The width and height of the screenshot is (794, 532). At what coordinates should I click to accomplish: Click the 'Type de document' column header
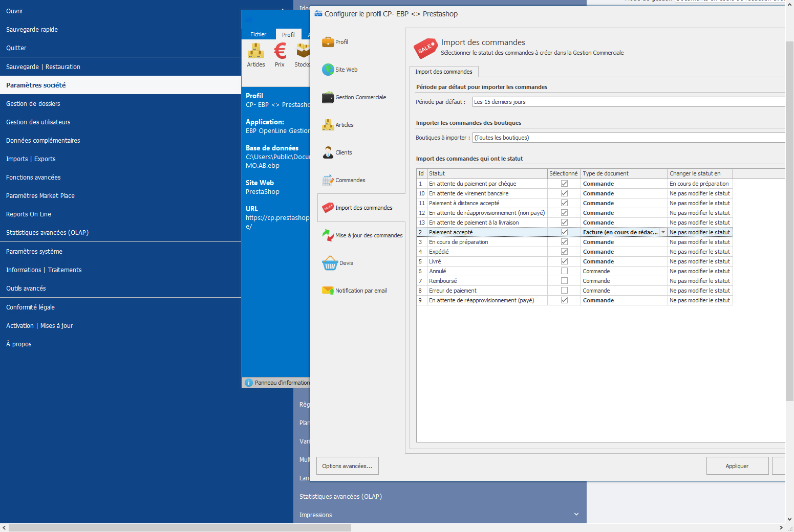624,173
